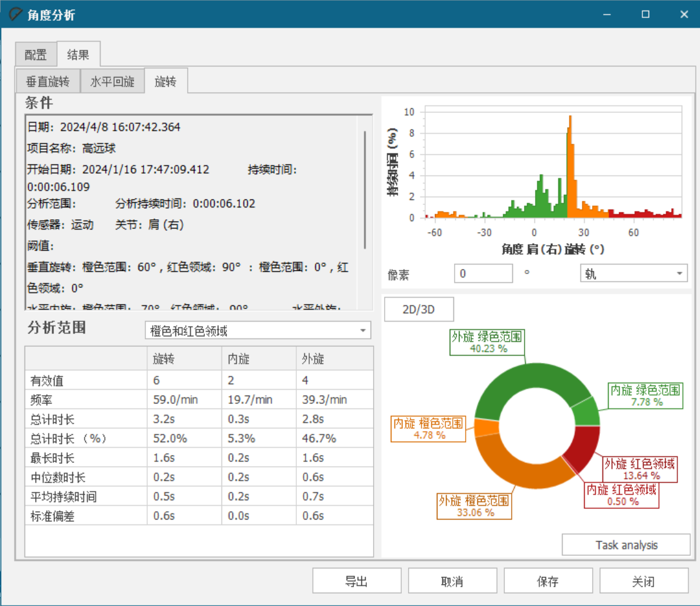Click the 导出 button
700x606 pixels.
356,581
